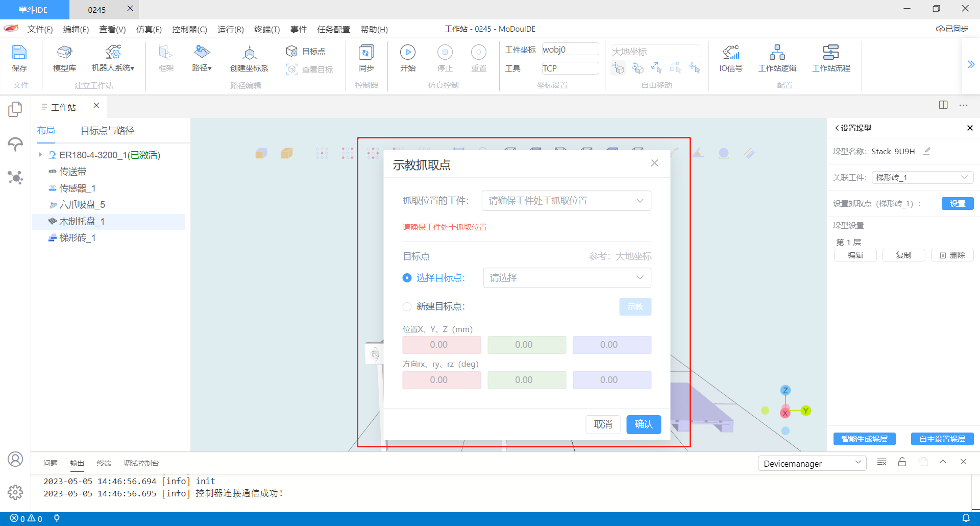Image resolution: width=980 pixels, height=526 pixels.
Task: Open 工作站逻辑 station logic icon
Action: (x=777, y=53)
